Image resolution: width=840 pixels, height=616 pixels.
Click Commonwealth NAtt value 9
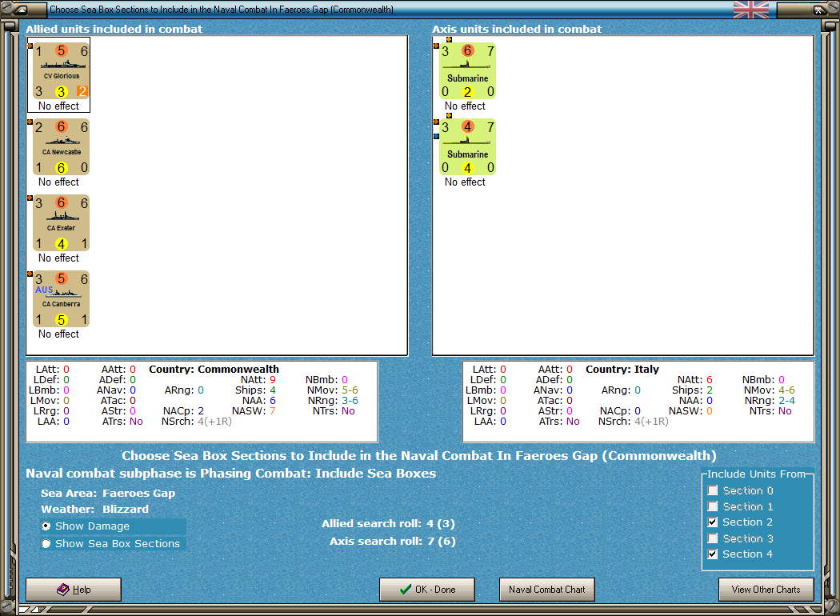273,380
